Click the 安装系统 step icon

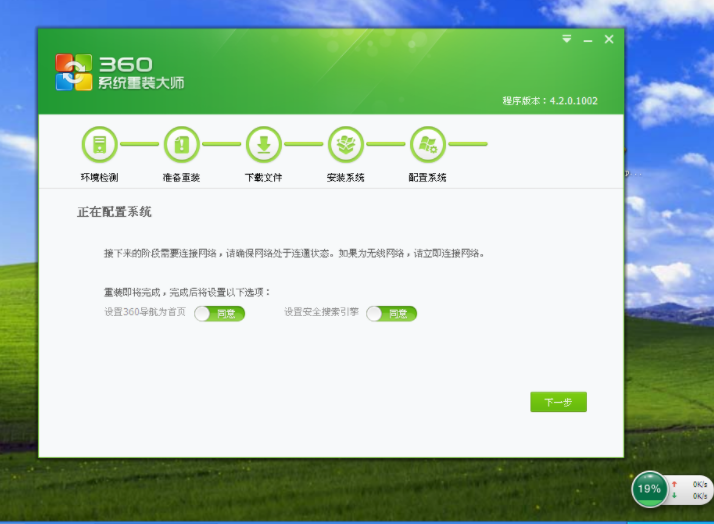coord(346,144)
